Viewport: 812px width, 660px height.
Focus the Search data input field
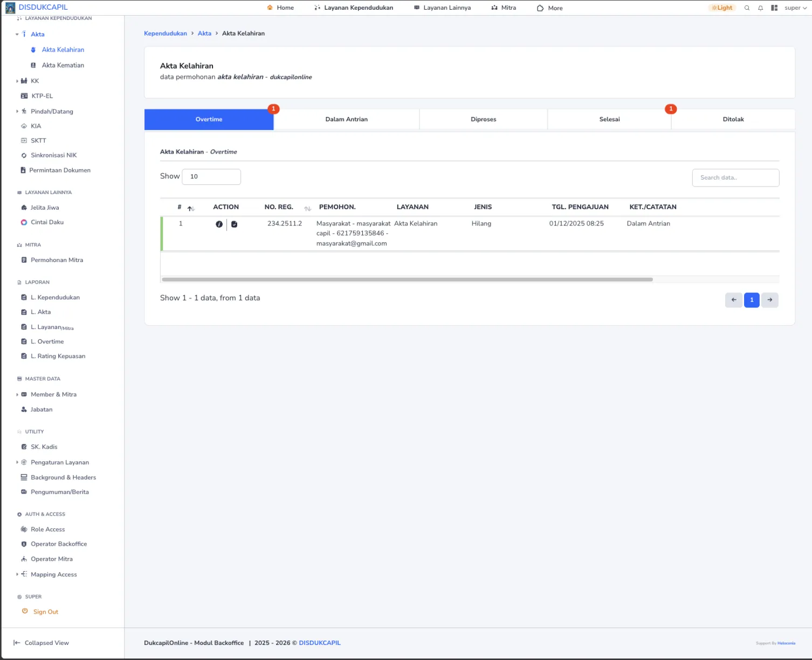[735, 177]
